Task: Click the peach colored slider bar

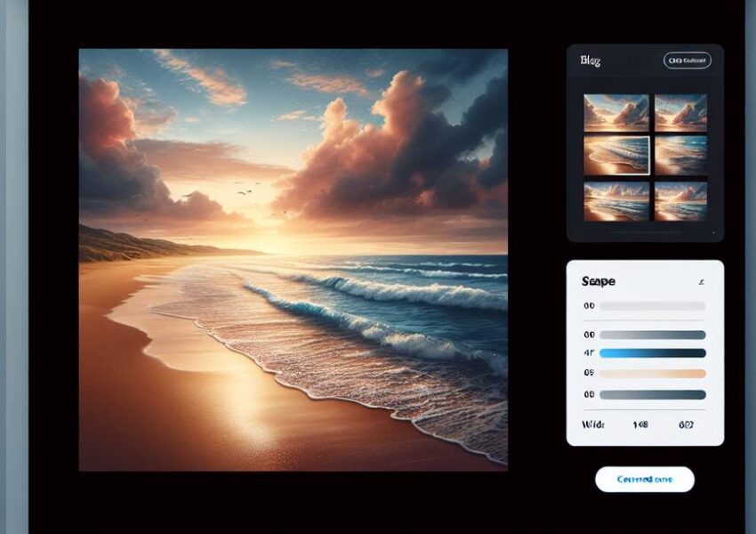Action: click(652, 374)
